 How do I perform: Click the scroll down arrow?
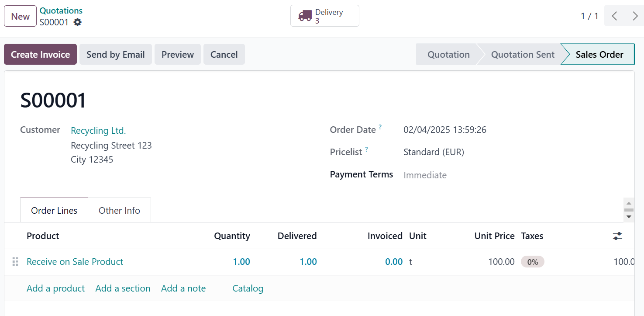pos(629,217)
